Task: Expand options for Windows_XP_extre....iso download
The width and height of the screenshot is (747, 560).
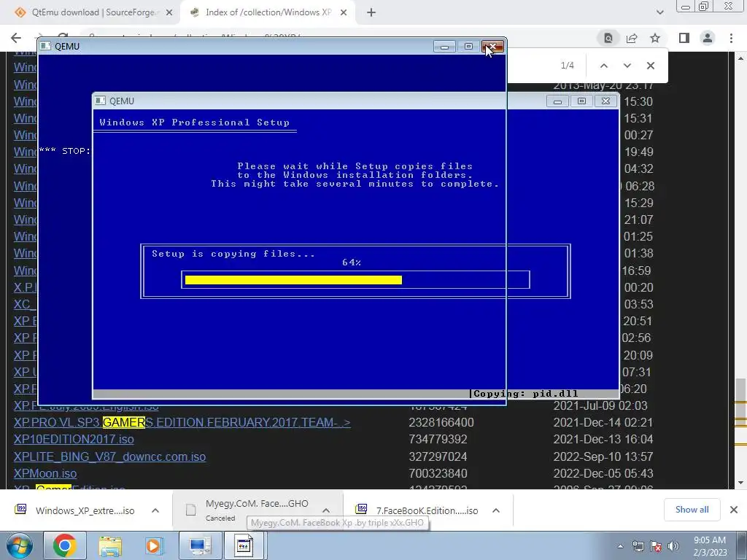Action: click(x=155, y=510)
